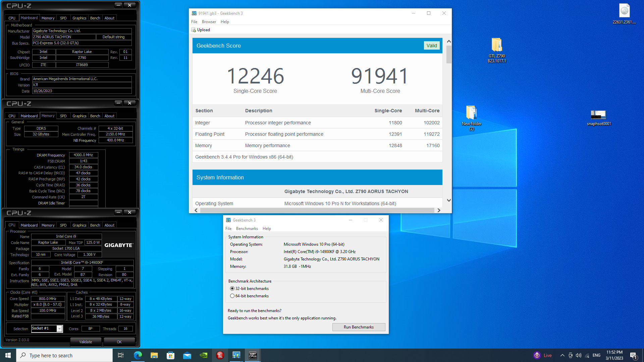Open the volume control in system tray
The width and height of the screenshot is (644, 362).
pos(579,355)
